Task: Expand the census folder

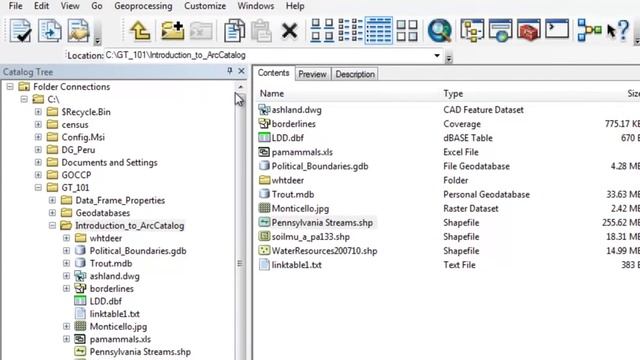Action: 38,124
